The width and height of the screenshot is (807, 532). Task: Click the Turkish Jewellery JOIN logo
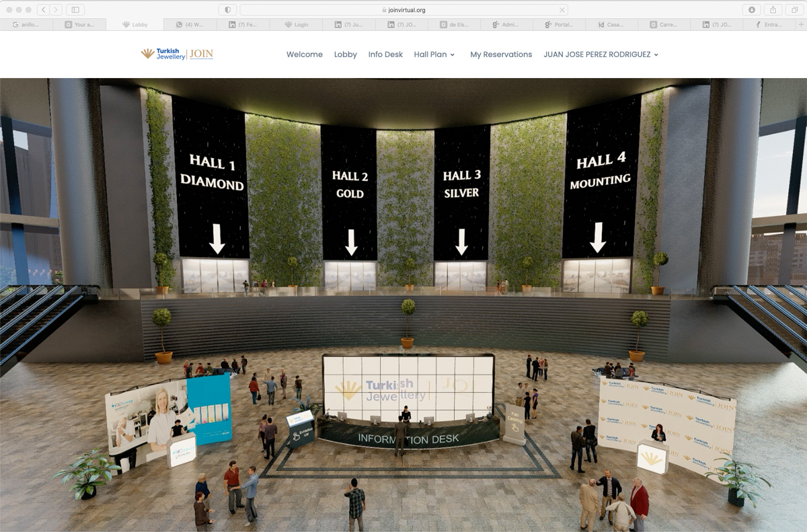[177, 54]
